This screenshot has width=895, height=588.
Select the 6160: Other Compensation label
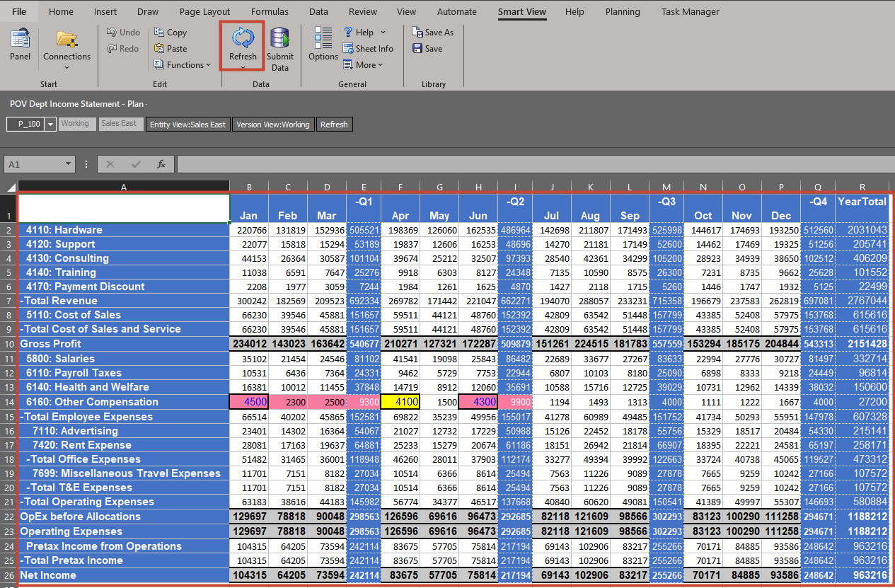(x=124, y=402)
